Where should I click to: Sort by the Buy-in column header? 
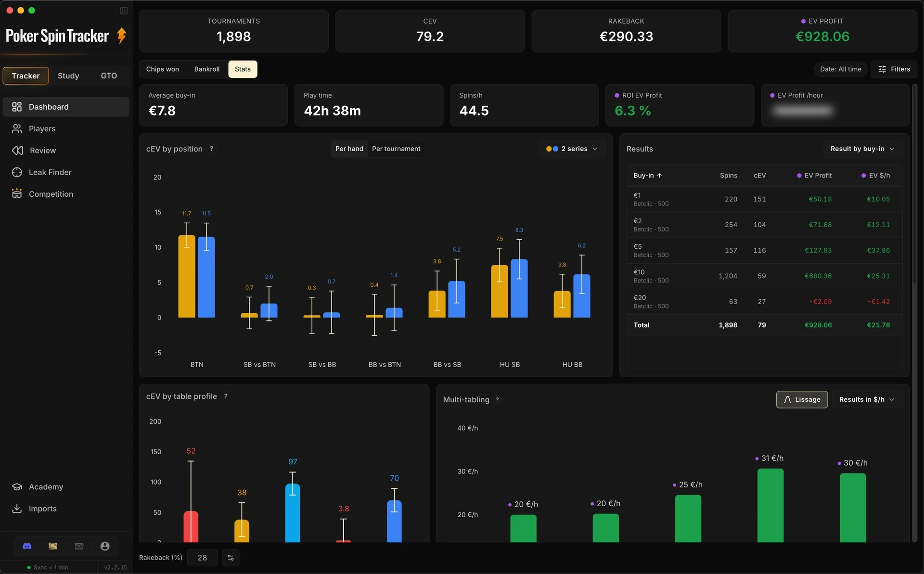[648, 176]
